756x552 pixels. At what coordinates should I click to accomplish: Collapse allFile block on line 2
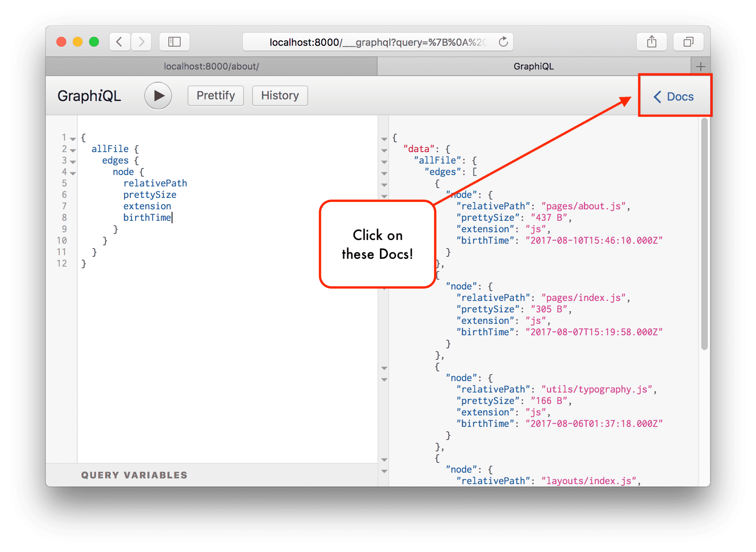(x=73, y=150)
